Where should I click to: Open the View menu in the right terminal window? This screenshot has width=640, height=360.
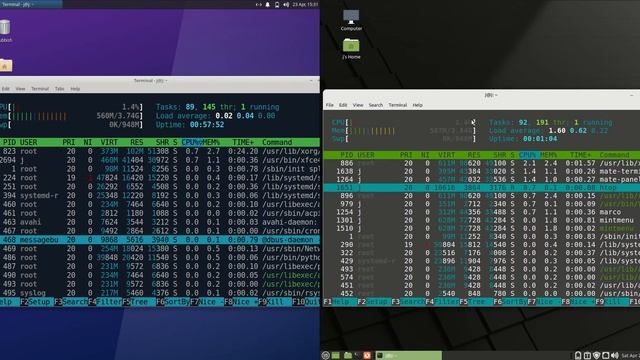click(358, 105)
